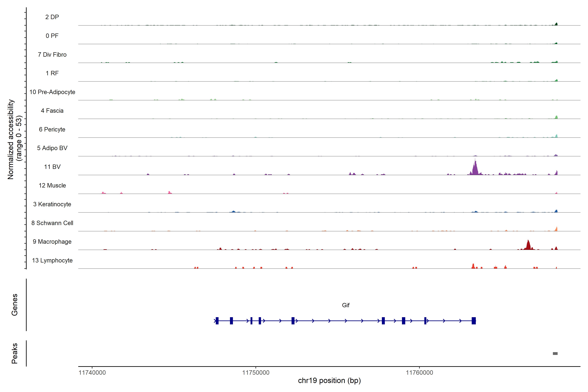Click the first exon of Gif gene
Screen dimensions: 588x392
[x=217, y=321]
